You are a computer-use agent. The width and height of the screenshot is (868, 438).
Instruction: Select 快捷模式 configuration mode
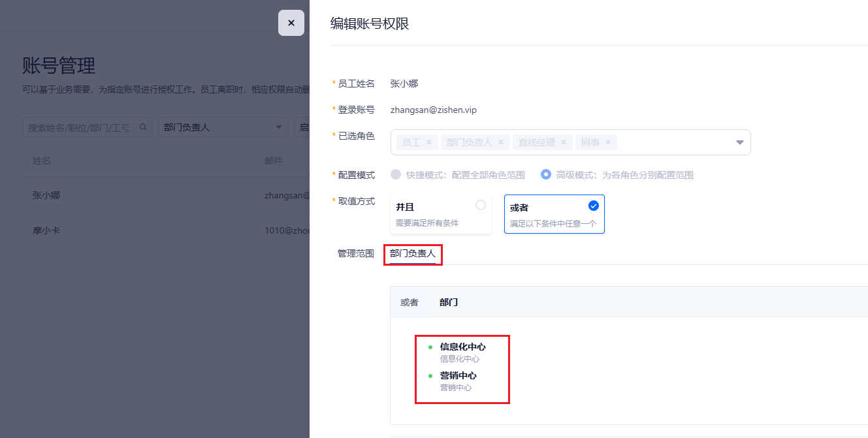pos(396,175)
